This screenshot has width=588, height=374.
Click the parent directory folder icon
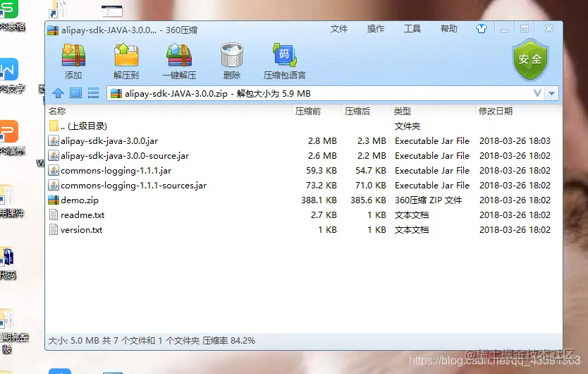[54, 126]
